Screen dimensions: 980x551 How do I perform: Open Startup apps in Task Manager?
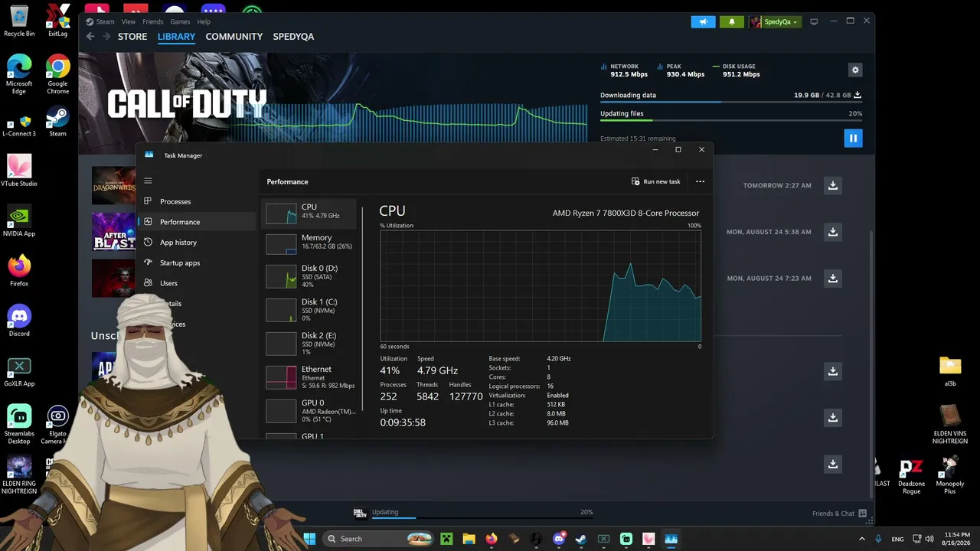[x=196, y=262]
